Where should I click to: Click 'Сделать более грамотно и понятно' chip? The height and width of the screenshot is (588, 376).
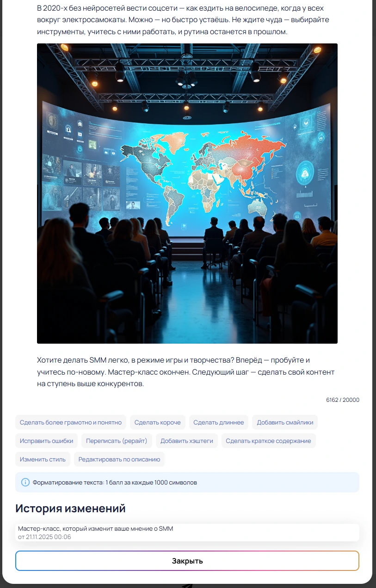[71, 422]
